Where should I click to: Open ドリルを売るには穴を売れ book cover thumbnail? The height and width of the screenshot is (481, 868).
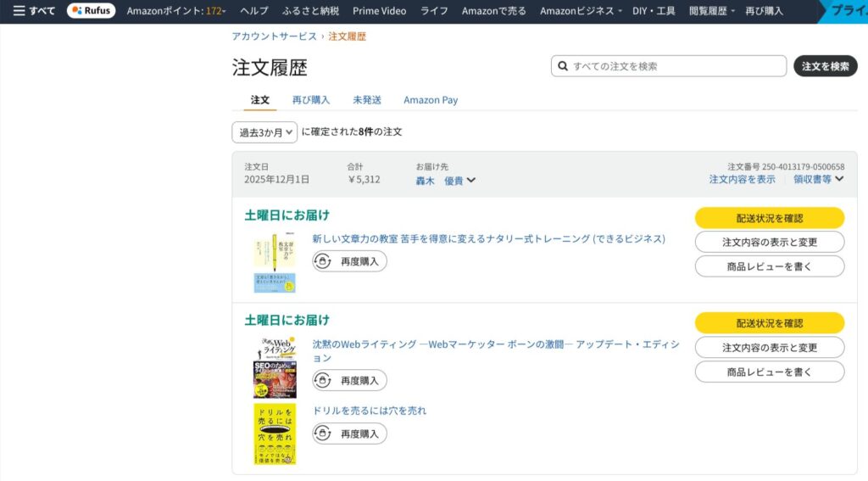click(274, 433)
